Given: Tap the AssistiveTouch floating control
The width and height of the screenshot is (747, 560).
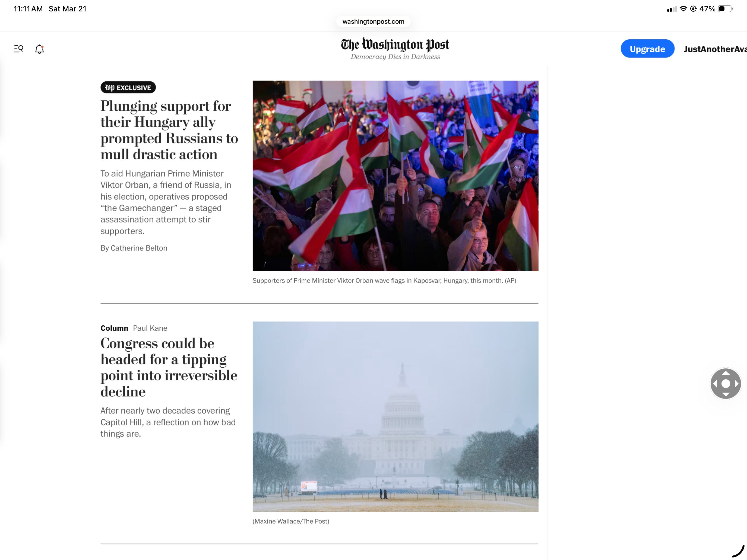Looking at the screenshot, I should [x=725, y=383].
